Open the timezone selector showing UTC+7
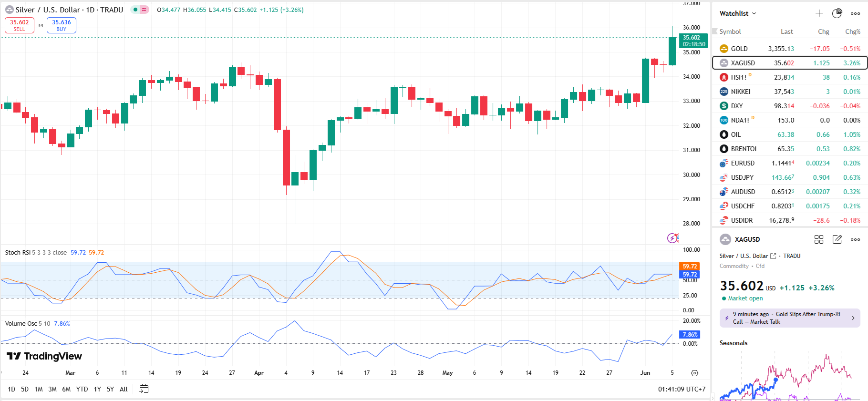 (682, 389)
